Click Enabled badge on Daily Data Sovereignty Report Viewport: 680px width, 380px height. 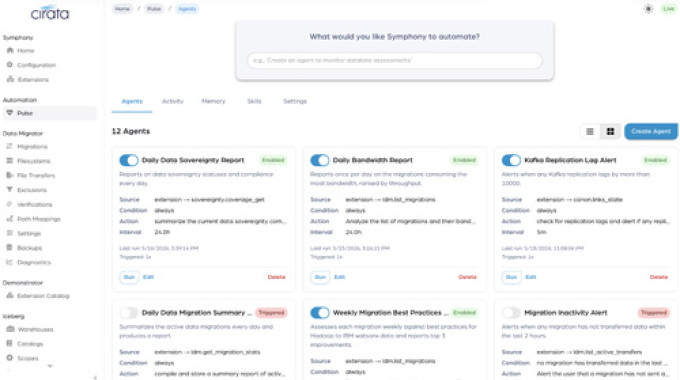tap(273, 160)
